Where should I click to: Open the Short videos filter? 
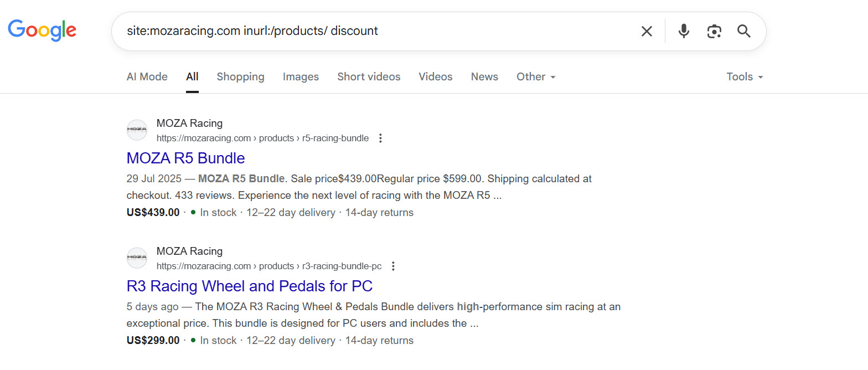(369, 76)
